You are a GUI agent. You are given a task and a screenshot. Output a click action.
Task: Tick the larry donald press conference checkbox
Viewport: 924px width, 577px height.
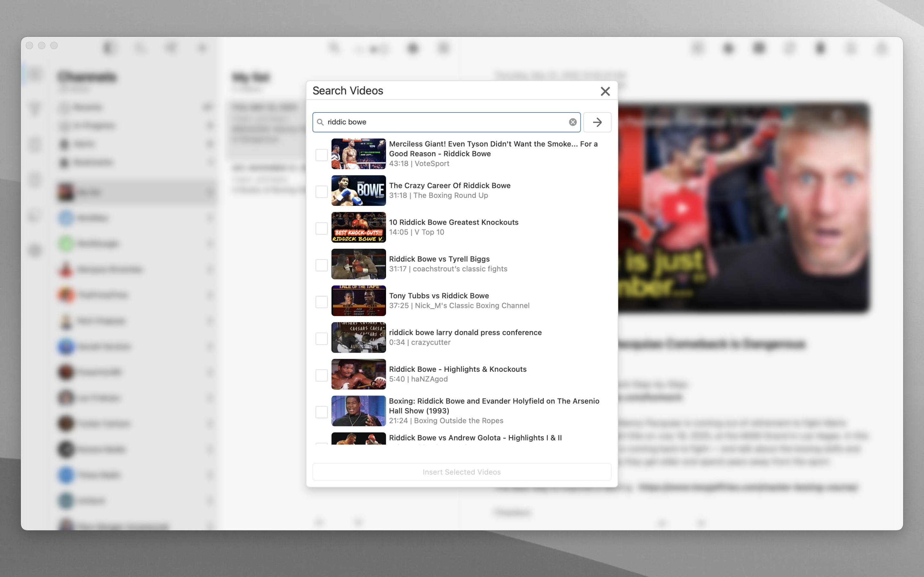(x=321, y=338)
